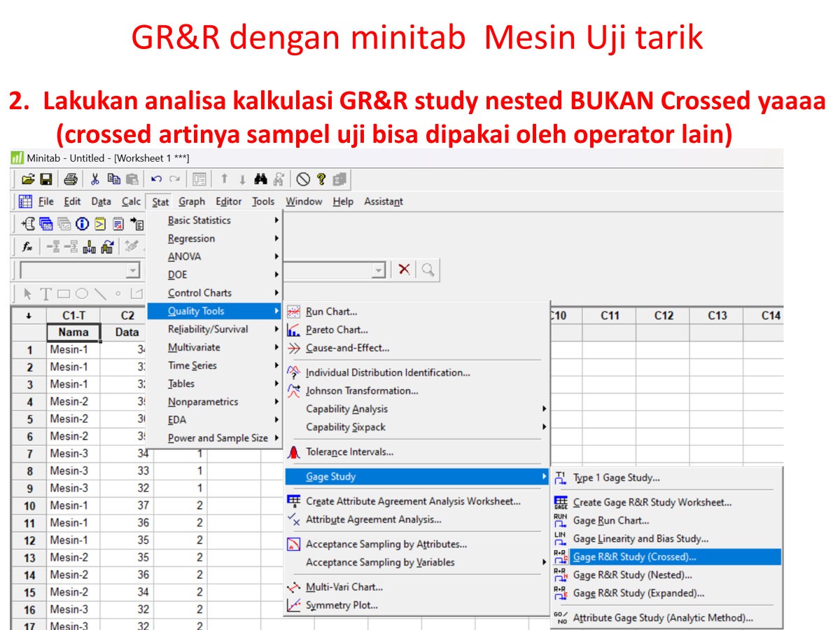This screenshot has height=630, width=840.
Task: Open the variable selection dropdown arrow
Action: 134,270
